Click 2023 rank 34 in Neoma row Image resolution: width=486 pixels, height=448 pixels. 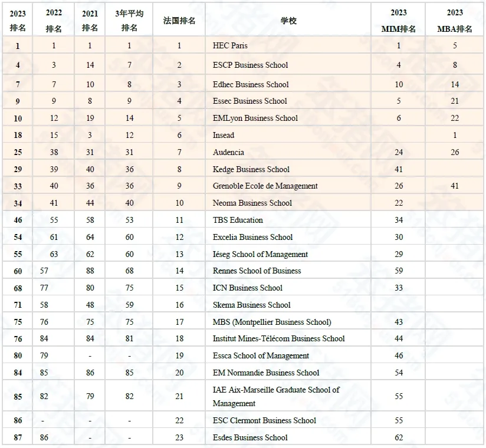click(18, 203)
